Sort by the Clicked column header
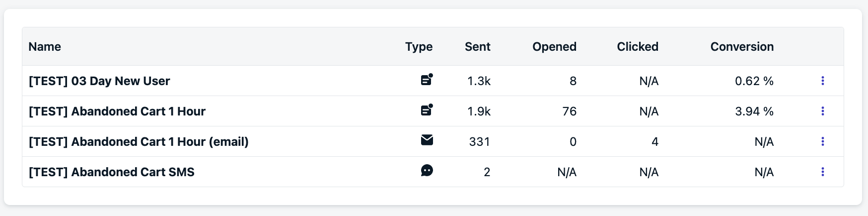 tap(638, 47)
